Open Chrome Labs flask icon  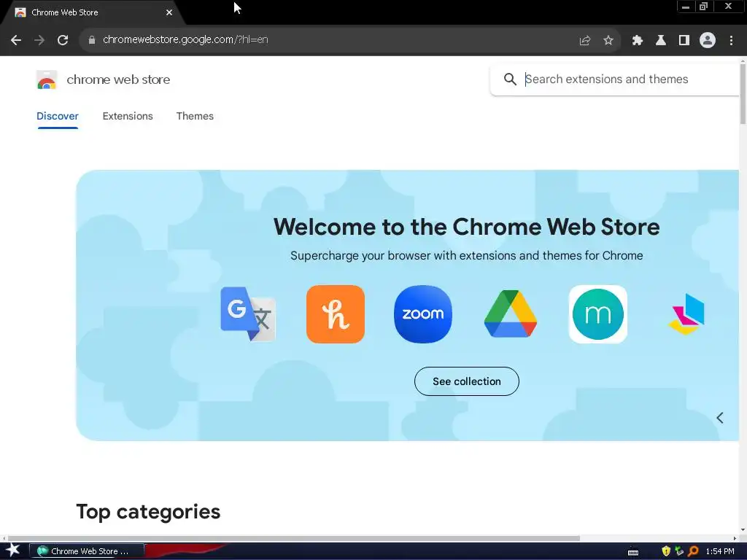[x=661, y=41]
